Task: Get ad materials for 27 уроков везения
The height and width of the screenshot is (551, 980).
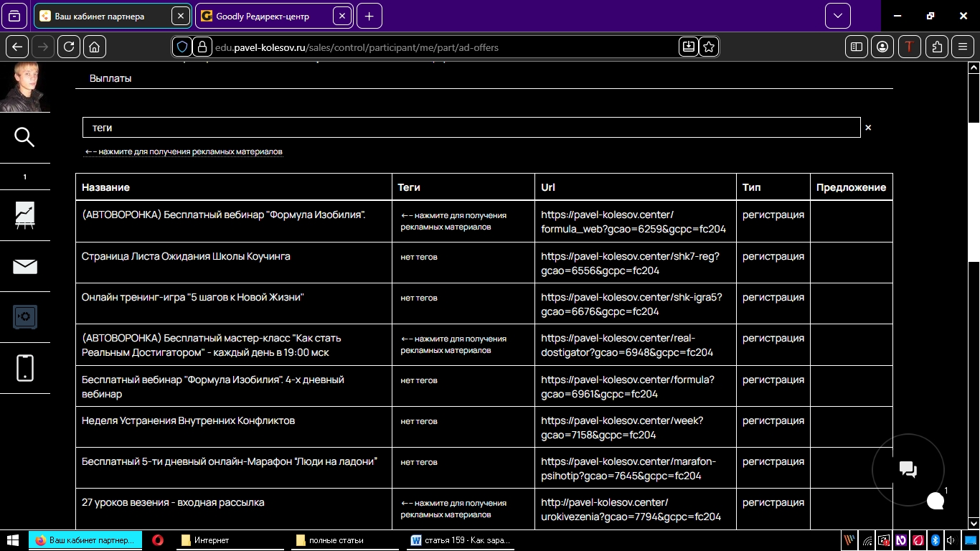Action: point(453,509)
